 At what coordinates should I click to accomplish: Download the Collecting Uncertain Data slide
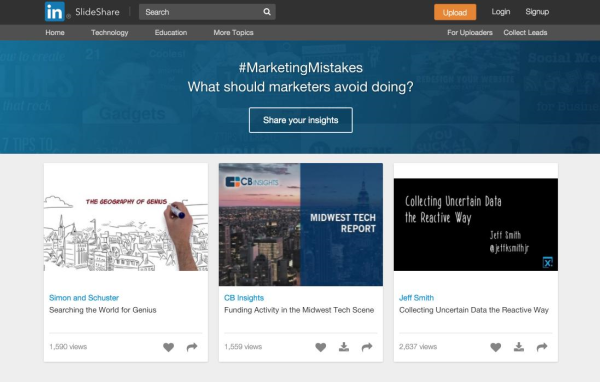[x=518, y=347]
